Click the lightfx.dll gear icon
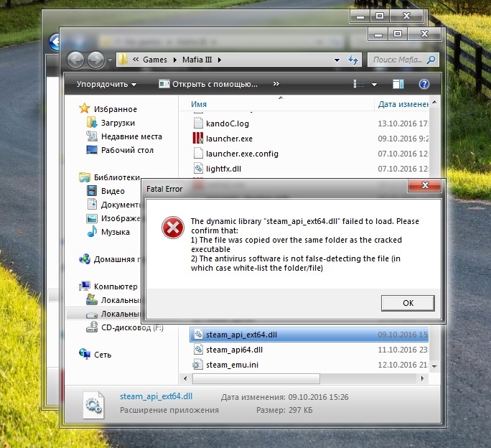491x448 pixels. point(198,168)
